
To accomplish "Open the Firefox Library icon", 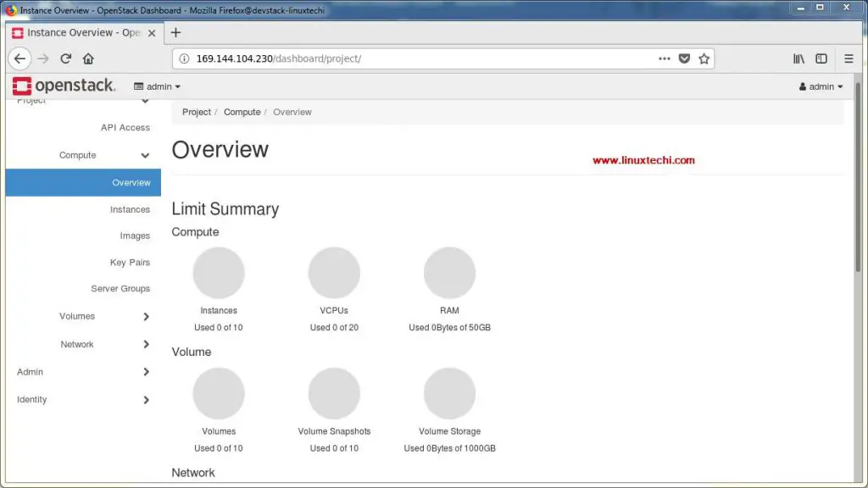I will 798,58.
